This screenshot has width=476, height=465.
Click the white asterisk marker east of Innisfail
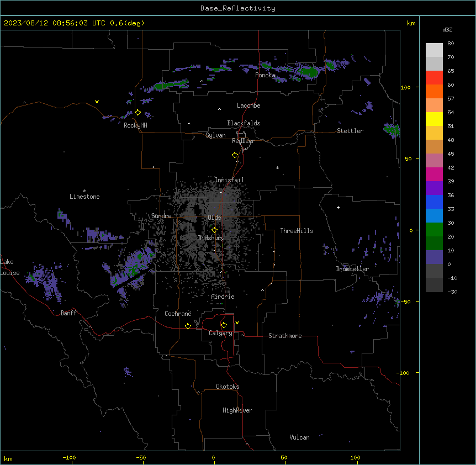coord(277,167)
